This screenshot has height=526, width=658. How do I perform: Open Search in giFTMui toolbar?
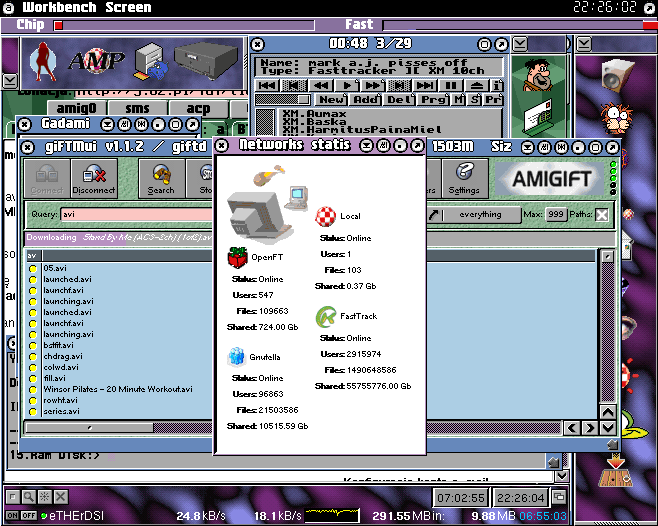(x=161, y=178)
